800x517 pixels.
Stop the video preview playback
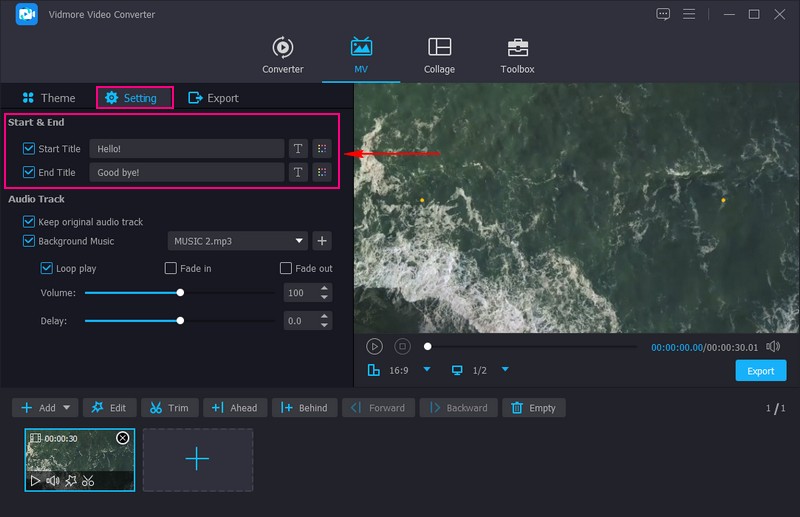pyautogui.click(x=402, y=346)
